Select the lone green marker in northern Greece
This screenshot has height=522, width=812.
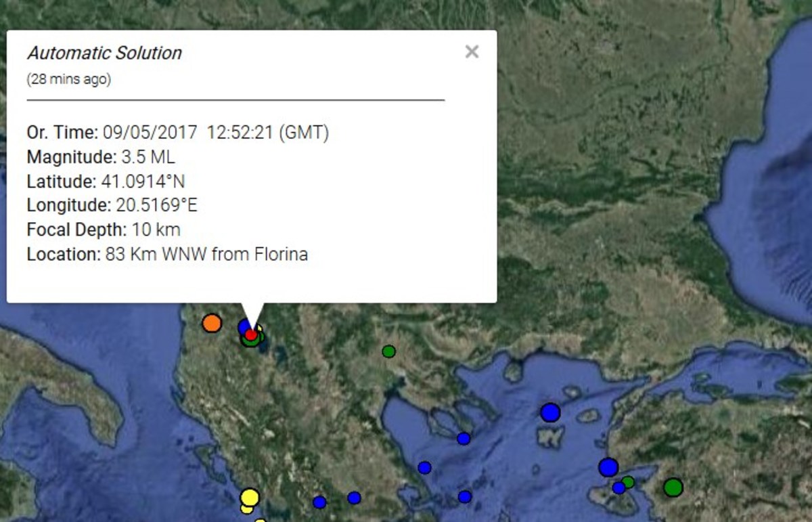click(388, 351)
